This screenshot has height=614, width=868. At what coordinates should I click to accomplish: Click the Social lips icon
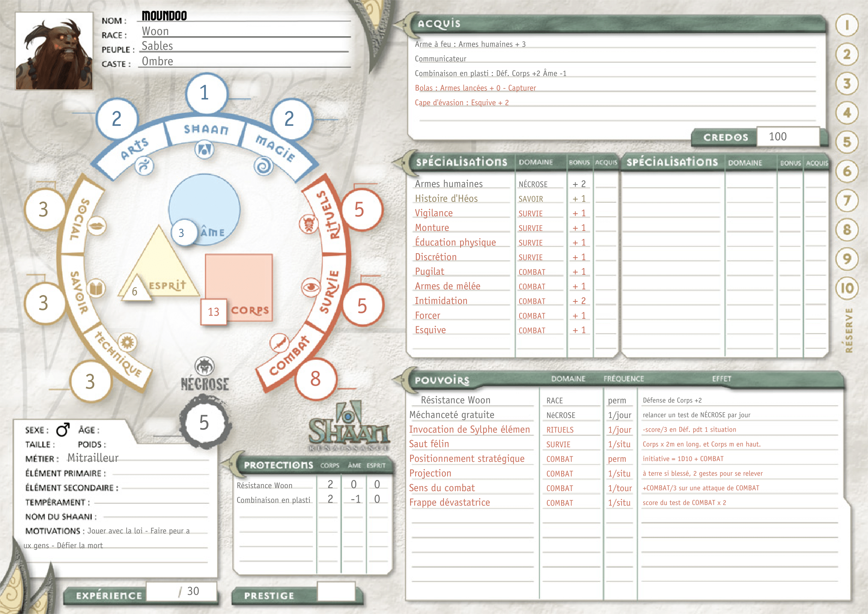click(x=97, y=226)
